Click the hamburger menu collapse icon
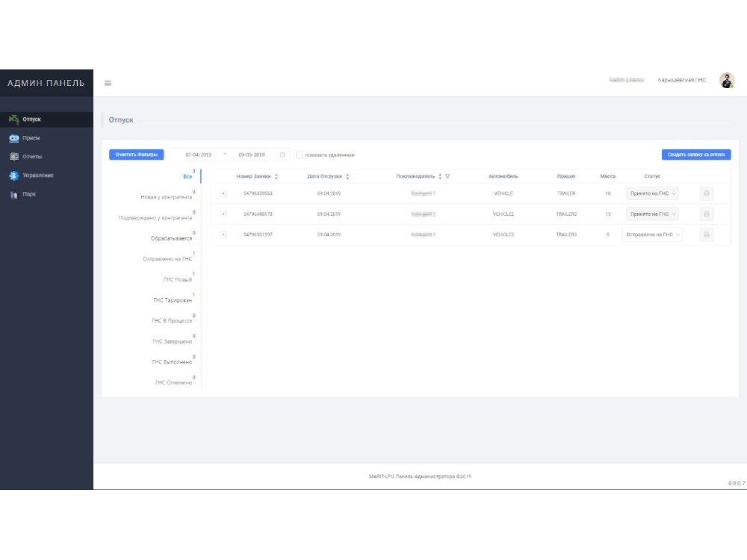747x560 pixels. pos(108,83)
